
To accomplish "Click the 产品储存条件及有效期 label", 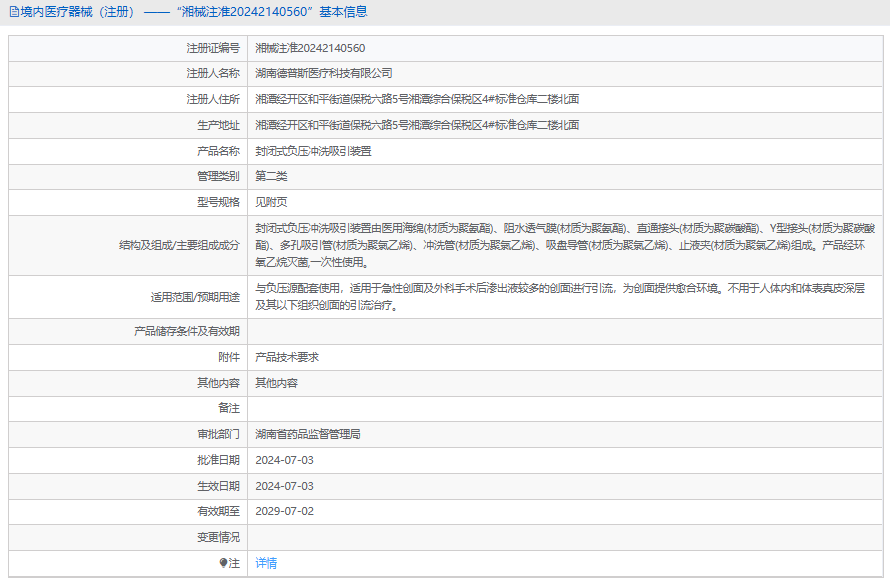I will [187, 331].
